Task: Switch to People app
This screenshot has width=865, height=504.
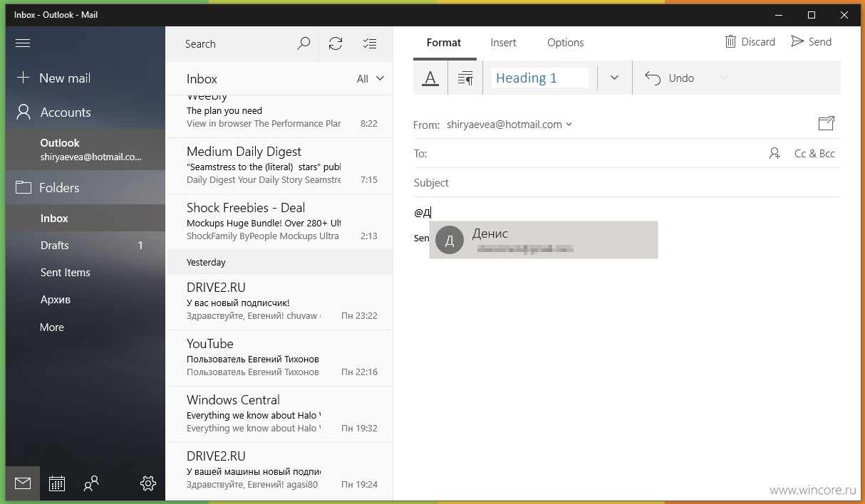Action: (x=91, y=484)
